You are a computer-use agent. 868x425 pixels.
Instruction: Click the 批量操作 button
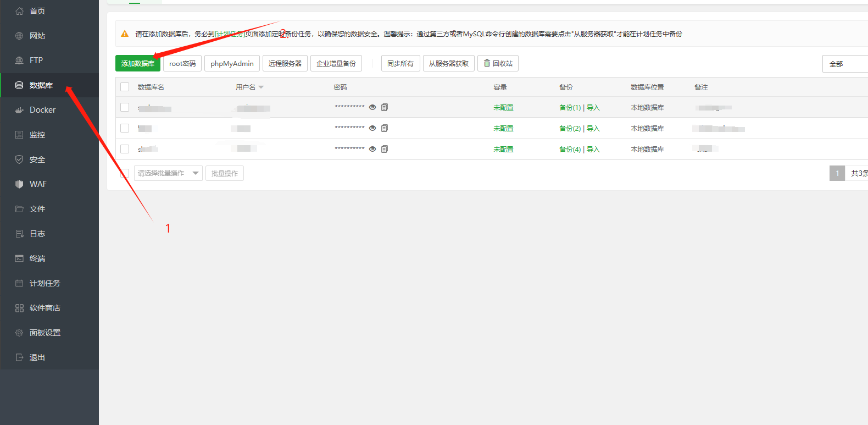(x=225, y=173)
